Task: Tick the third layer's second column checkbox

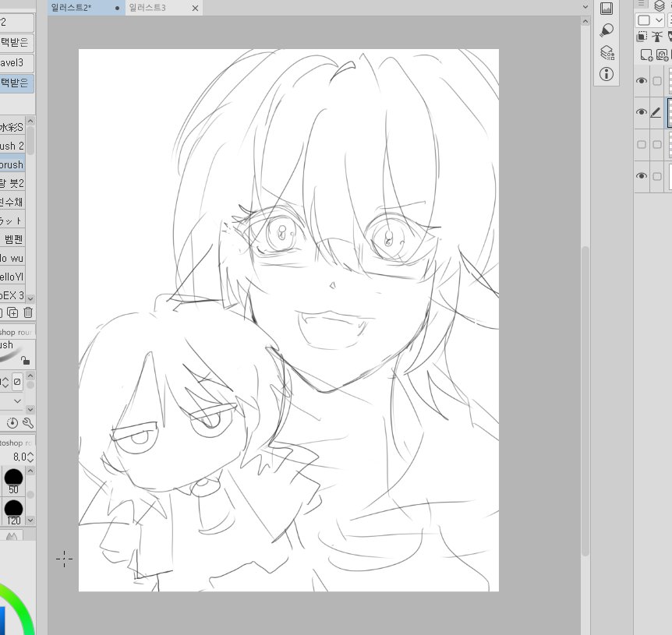Action: click(656, 144)
